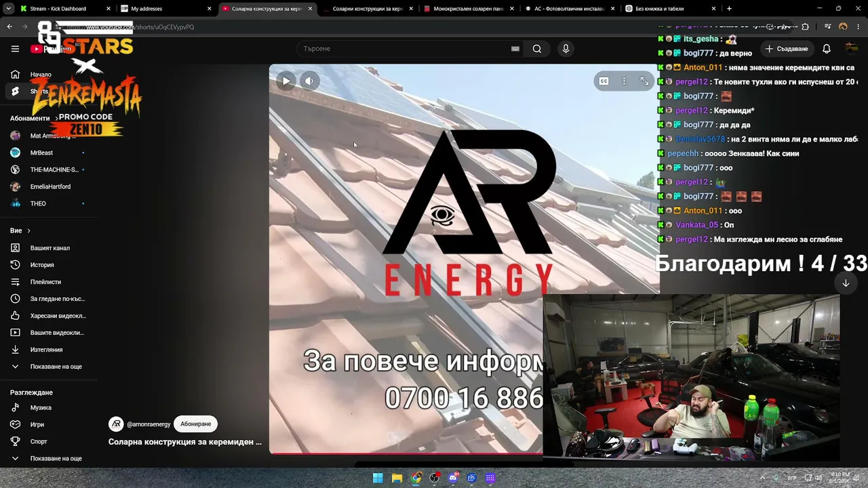The height and width of the screenshot is (488, 868).
Task: Toggle closed captions on the Short
Action: tap(604, 81)
